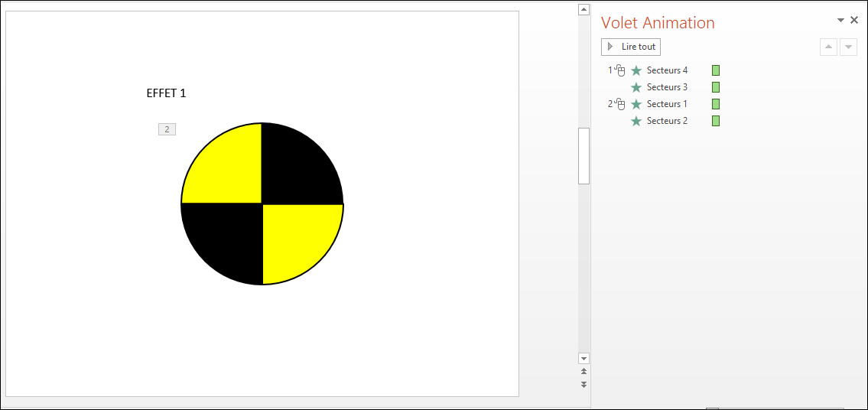Click the EFFET 1 text on slide

pyautogui.click(x=166, y=93)
